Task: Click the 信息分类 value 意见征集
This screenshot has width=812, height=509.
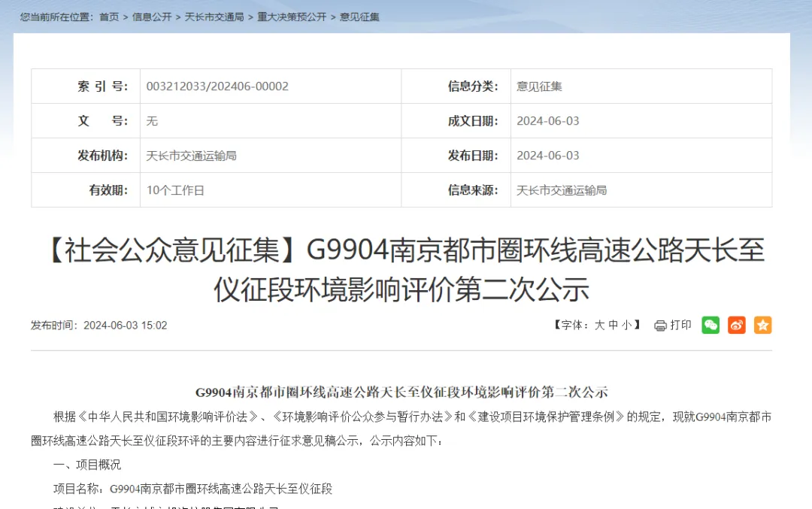Action: [x=539, y=86]
